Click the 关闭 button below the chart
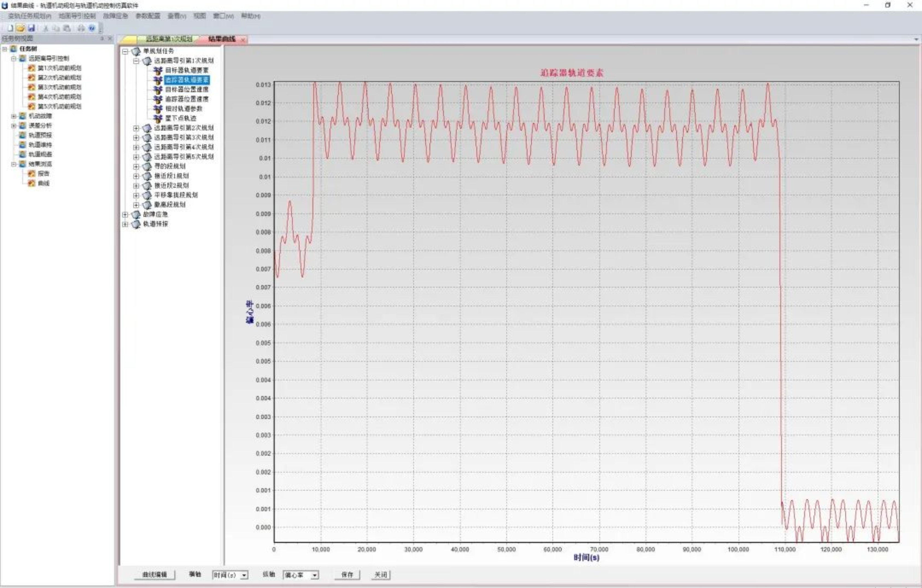 [381, 575]
